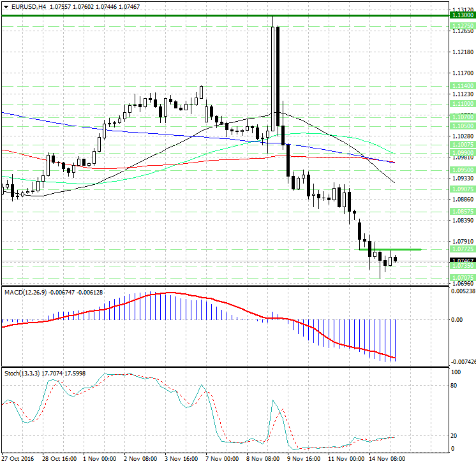Image resolution: width=476 pixels, height=466 pixels.
Task: Click the 1 Nov 00:00 time axis label
Action: 100,458
